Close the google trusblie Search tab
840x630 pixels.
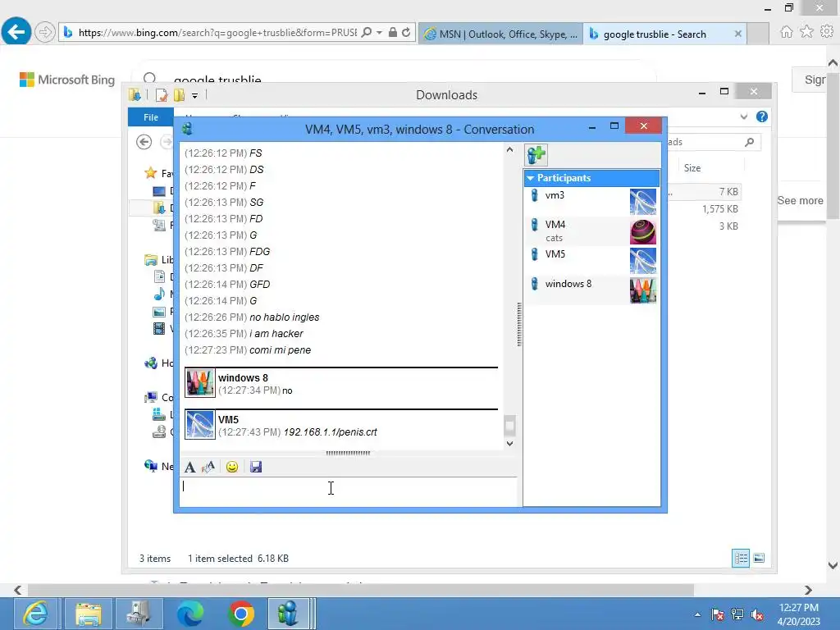point(737,34)
